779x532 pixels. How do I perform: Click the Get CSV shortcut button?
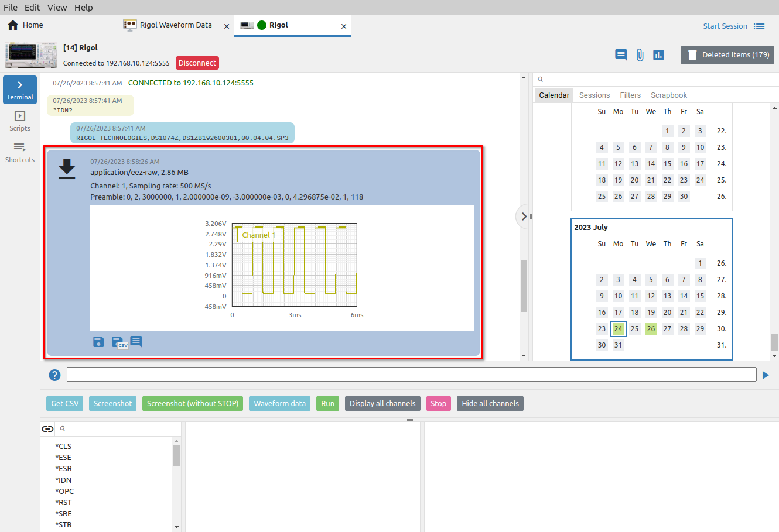point(65,404)
